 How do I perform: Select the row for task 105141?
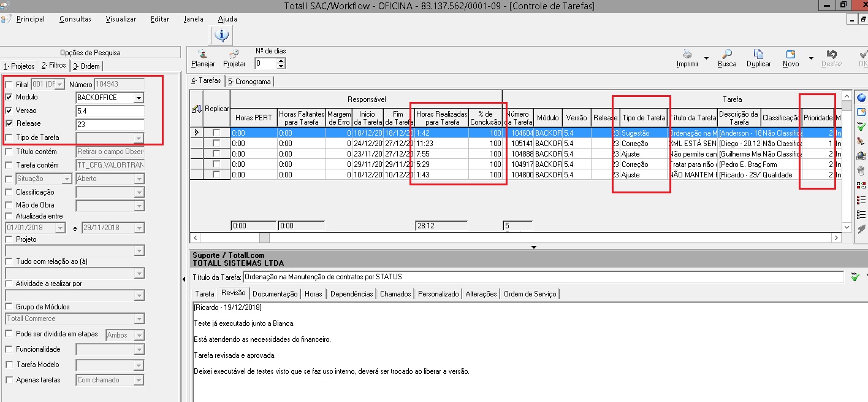[517, 143]
